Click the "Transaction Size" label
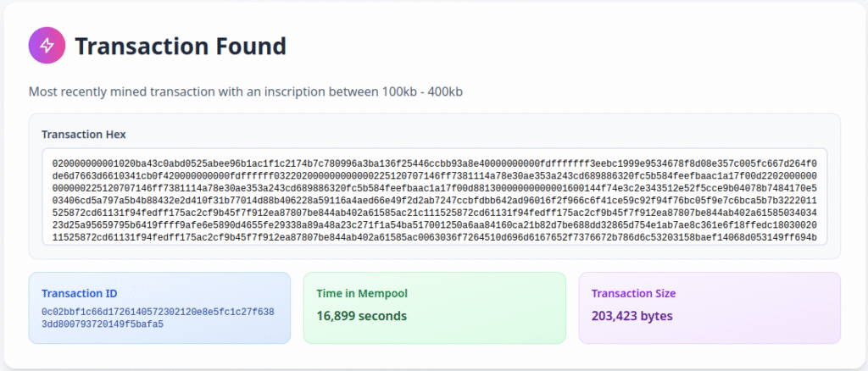 tap(633, 294)
